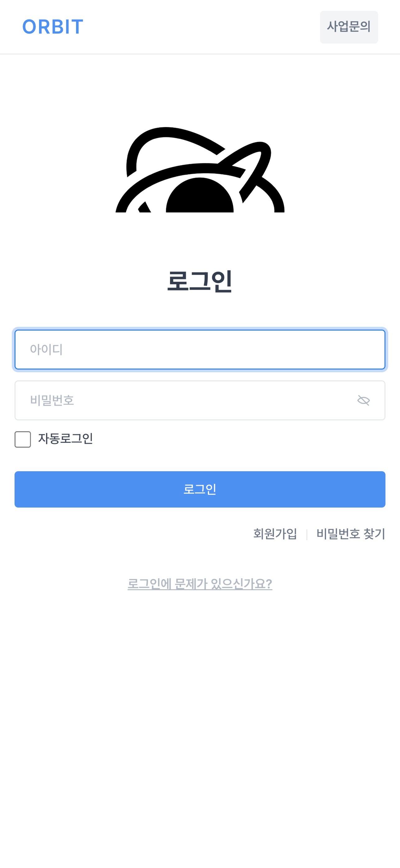Select business inquiry 사업문의 in header
This screenshot has height=868, width=400.
point(349,27)
